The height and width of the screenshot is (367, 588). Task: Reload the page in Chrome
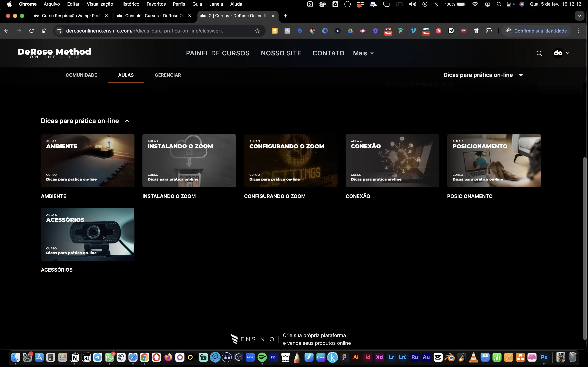[31, 31]
